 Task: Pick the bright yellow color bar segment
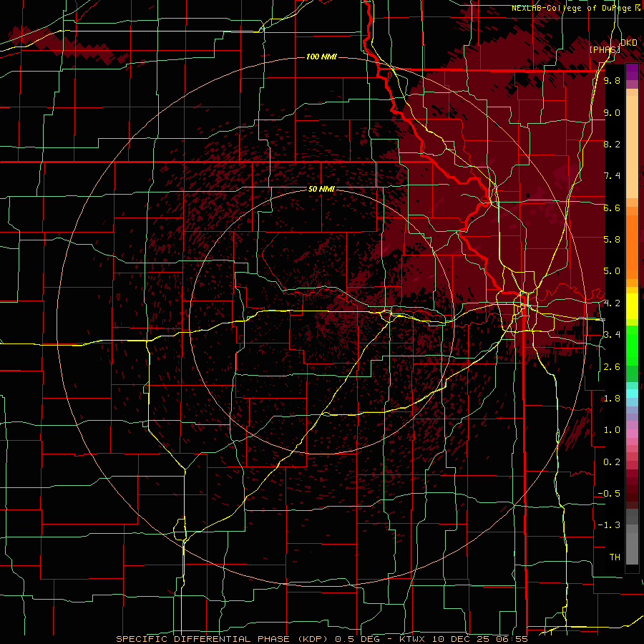[x=632, y=306]
